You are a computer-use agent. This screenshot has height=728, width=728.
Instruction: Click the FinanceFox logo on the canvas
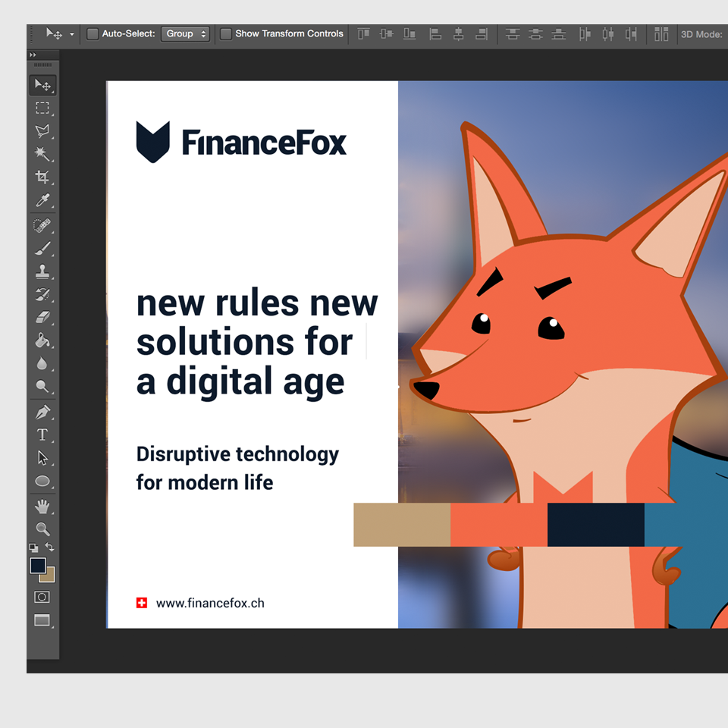241,142
